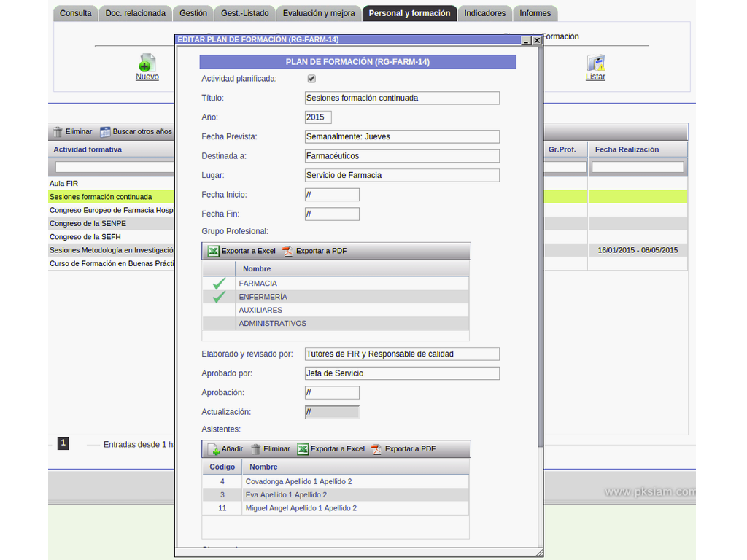Open the Doc. relacionada tab
747x560 pixels.
135,13
